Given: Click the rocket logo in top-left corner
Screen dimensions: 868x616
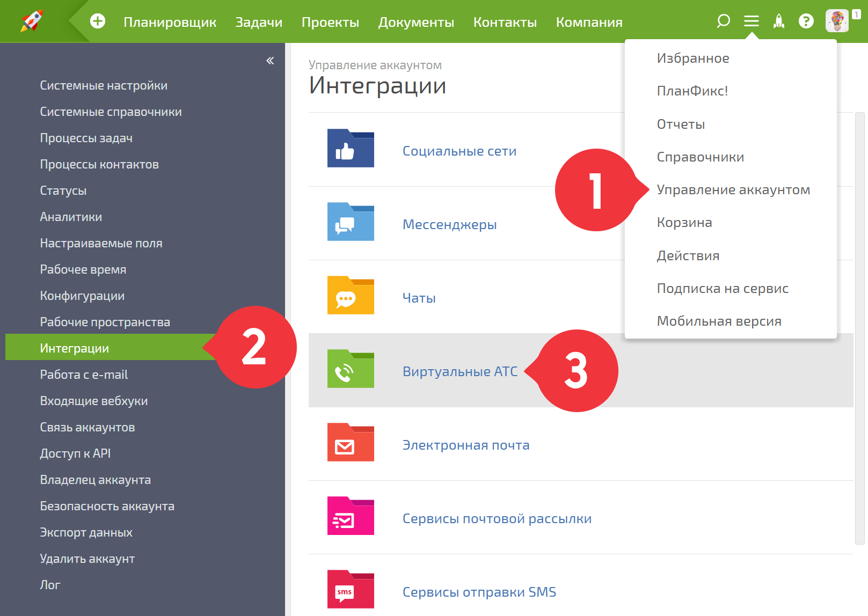Looking at the screenshot, I should [32, 21].
